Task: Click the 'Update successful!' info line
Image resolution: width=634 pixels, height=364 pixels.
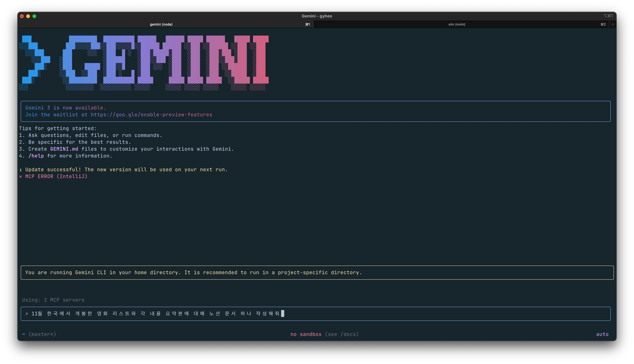Action: (x=124, y=170)
